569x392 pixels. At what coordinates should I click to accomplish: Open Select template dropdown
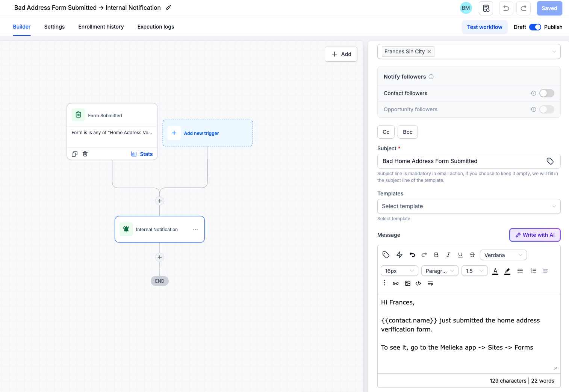pos(469,206)
